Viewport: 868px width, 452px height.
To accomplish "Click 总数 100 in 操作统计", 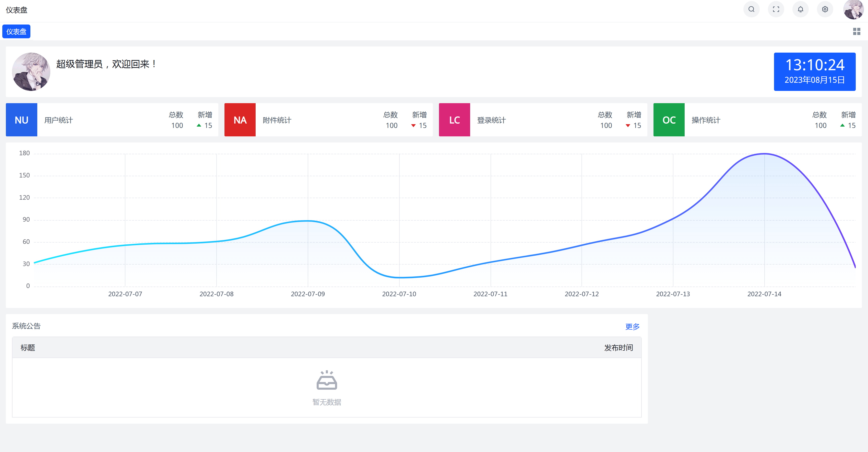I will click(819, 120).
